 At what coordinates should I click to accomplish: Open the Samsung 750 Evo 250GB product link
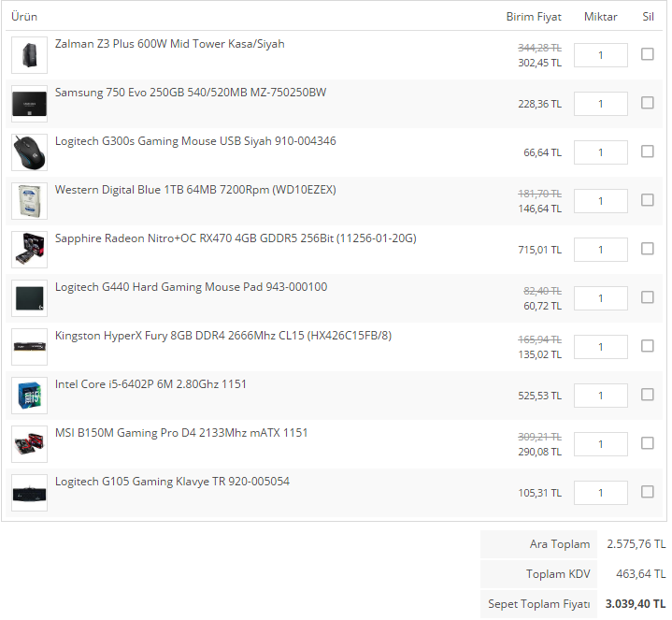pyautogui.click(x=191, y=93)
